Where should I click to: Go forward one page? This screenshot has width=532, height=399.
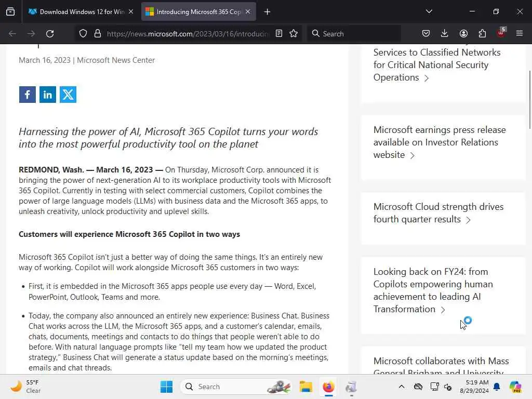(31, 34)
